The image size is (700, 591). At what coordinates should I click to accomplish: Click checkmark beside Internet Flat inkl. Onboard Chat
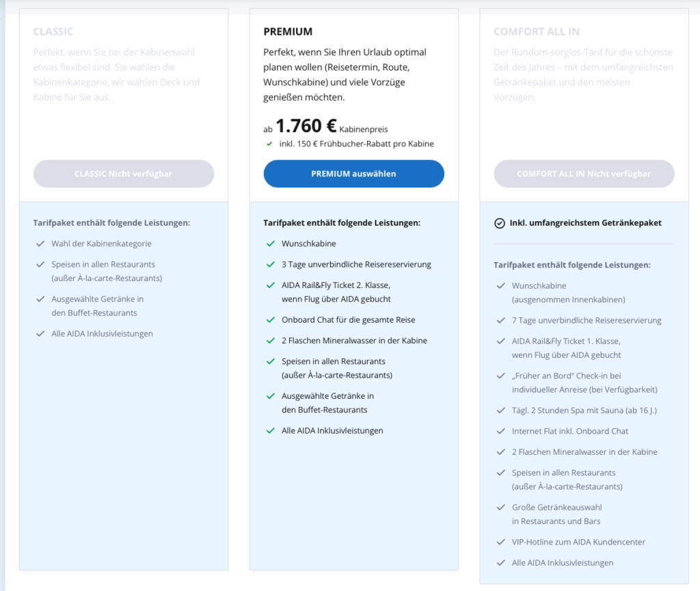(501, 431)
